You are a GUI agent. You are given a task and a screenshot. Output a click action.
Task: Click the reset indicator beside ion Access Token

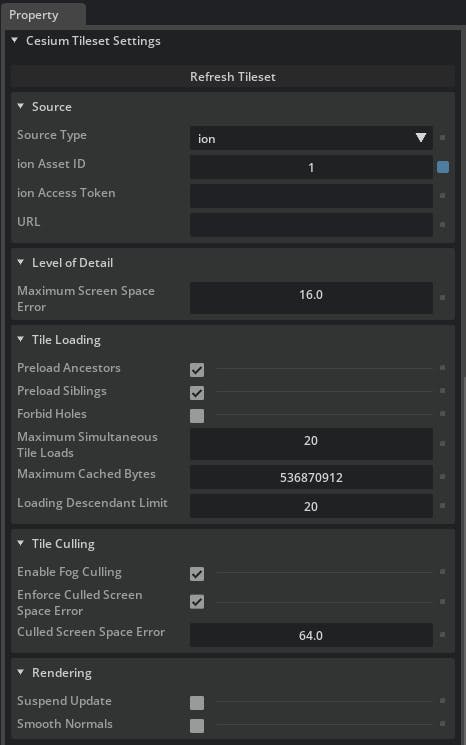pyautogui.click(x=442, y=195)
